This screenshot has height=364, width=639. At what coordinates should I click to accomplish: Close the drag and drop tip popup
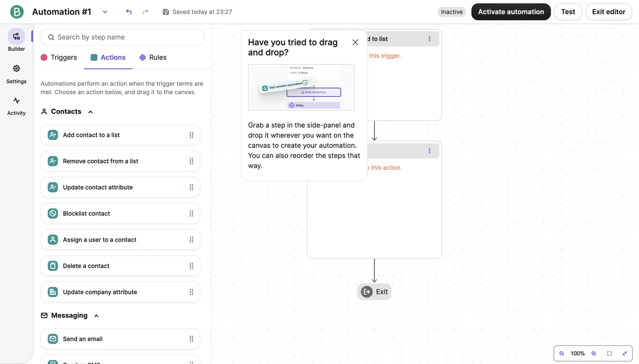(355, 43)
